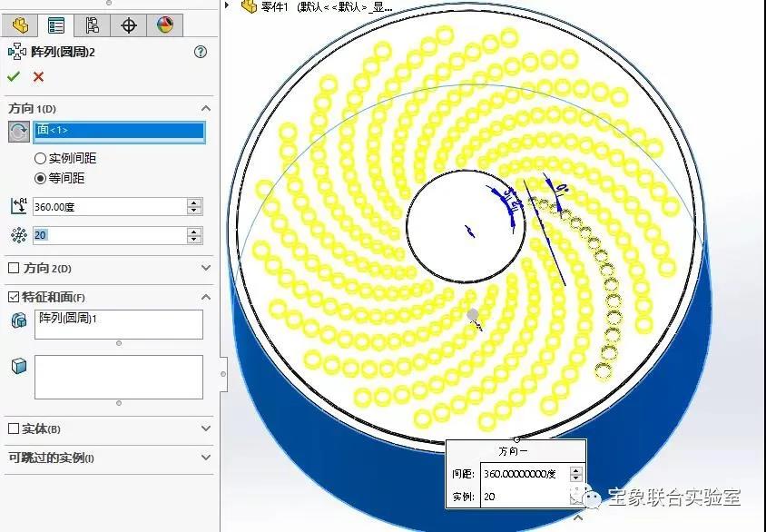Enable the 方向 2 checkbox
The image size is (766, 532).
[x=14, y=269]
